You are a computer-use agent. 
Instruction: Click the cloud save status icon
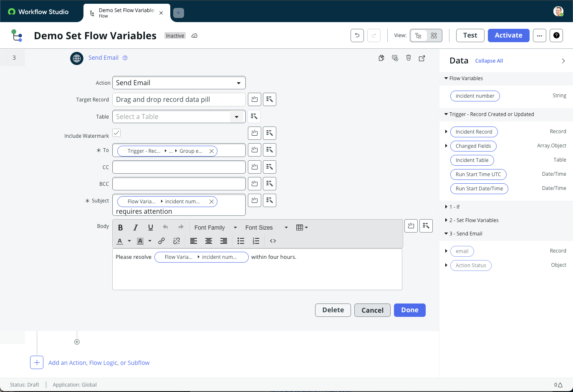pos(194,35)
